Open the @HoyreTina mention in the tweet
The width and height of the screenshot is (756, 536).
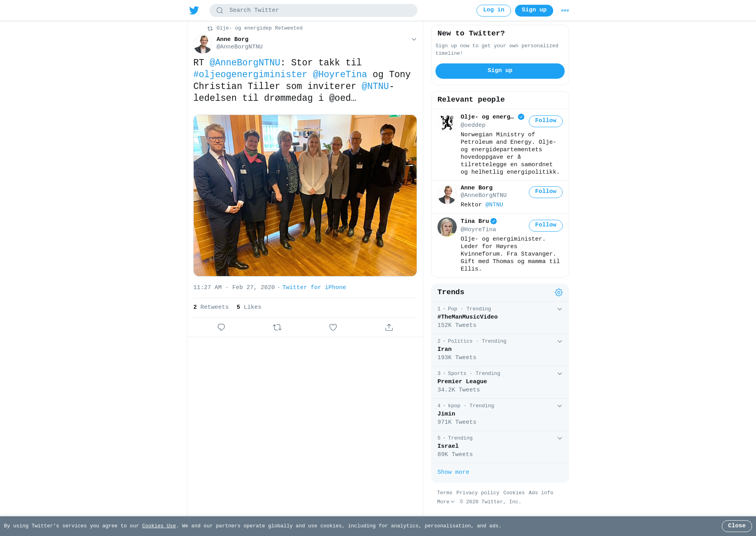click(x=340, y=74)
